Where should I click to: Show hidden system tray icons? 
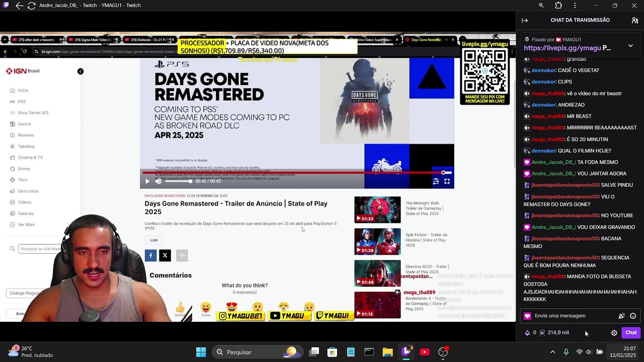[552, 352]
